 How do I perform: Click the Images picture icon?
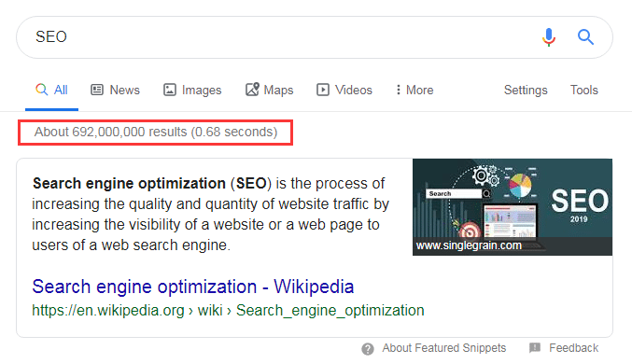tap(170, 90)
